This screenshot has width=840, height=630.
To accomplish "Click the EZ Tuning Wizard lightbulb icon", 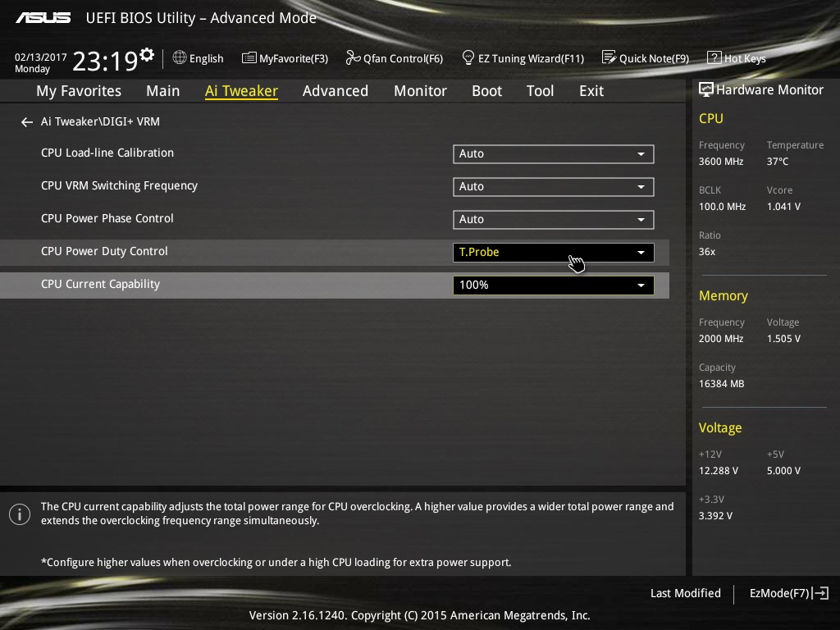I will coord(468,57).
